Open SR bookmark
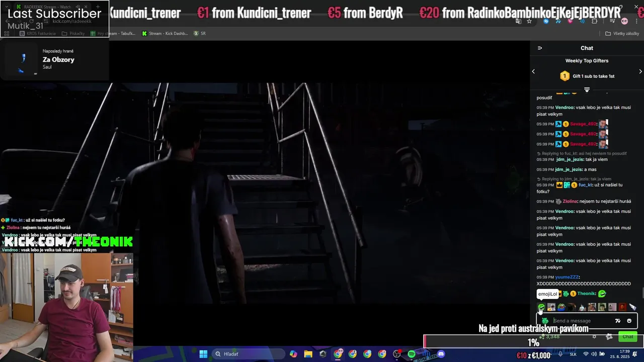This screenshot has height=362, width=644. click(200, 34)
